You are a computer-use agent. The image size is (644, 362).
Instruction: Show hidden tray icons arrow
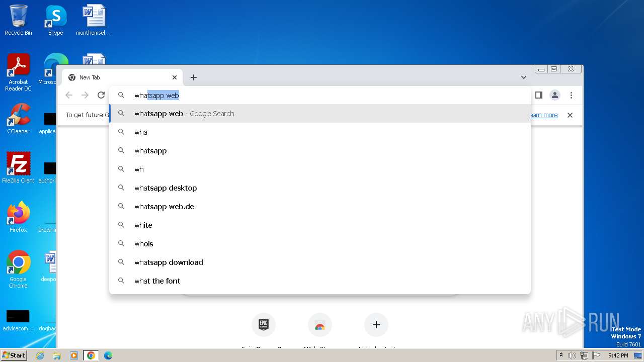(x=561, y=355)
